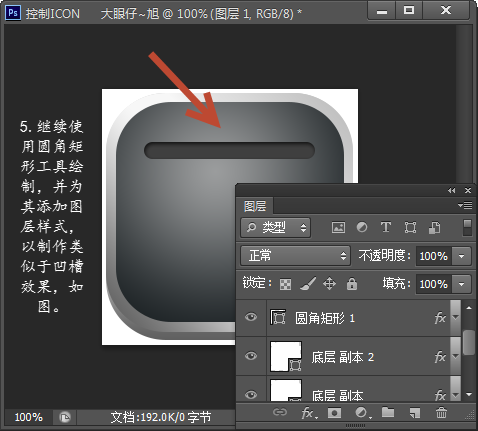
Task: Lock position move icon
Action: (329, 284)
